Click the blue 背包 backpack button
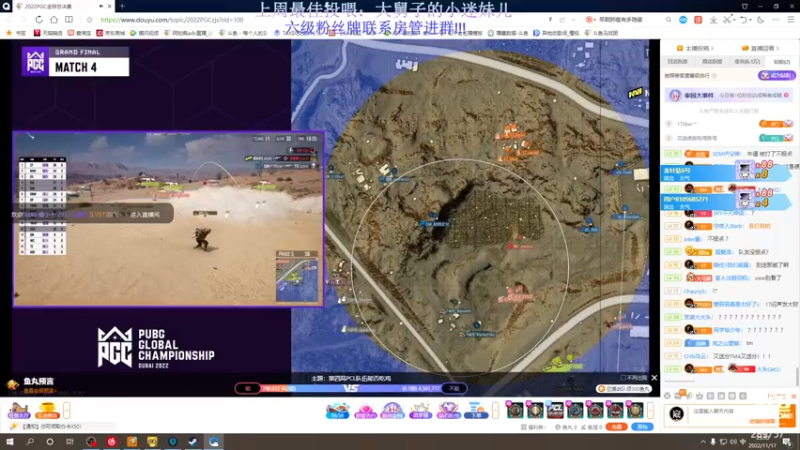Screen dimensions: 800x450 click(x=642, y=427)
